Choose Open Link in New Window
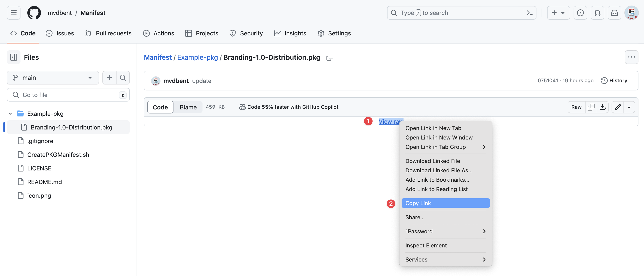Viewport: 644px width, 276px height. pyautogui.click(x=446, y=138)
